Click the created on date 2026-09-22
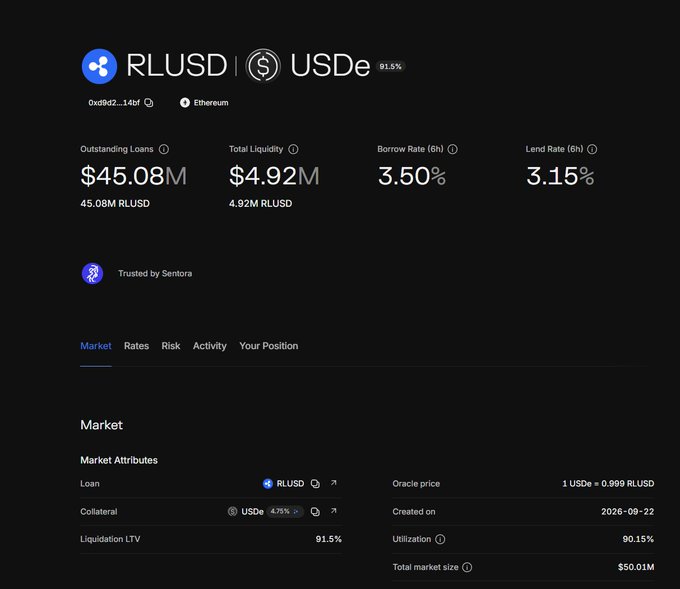This screenshot has width=680, height=589. click(x=628, y=512)
